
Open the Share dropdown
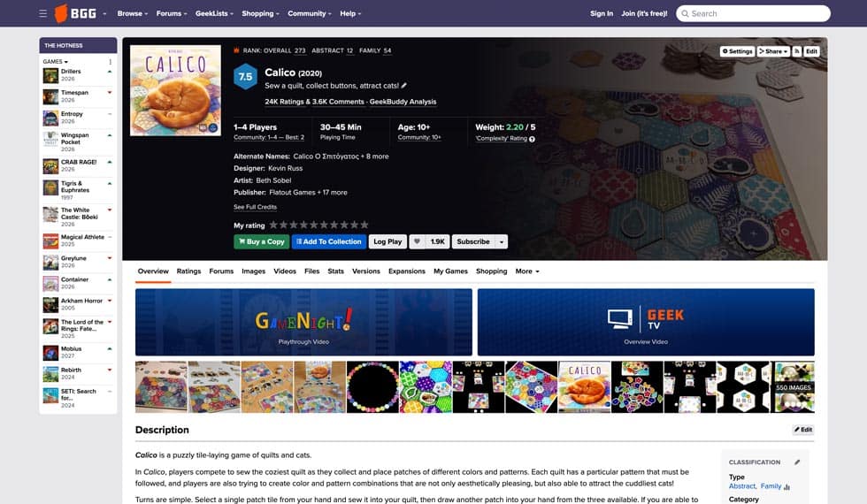[773, 51]
